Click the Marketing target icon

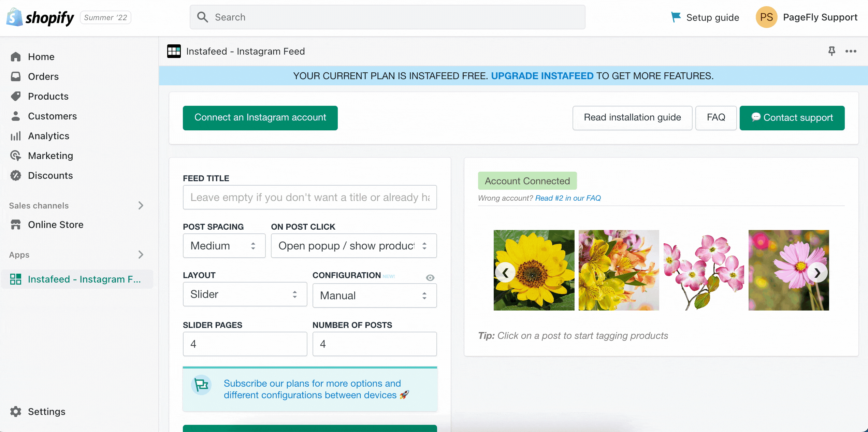tap(16, 156)
